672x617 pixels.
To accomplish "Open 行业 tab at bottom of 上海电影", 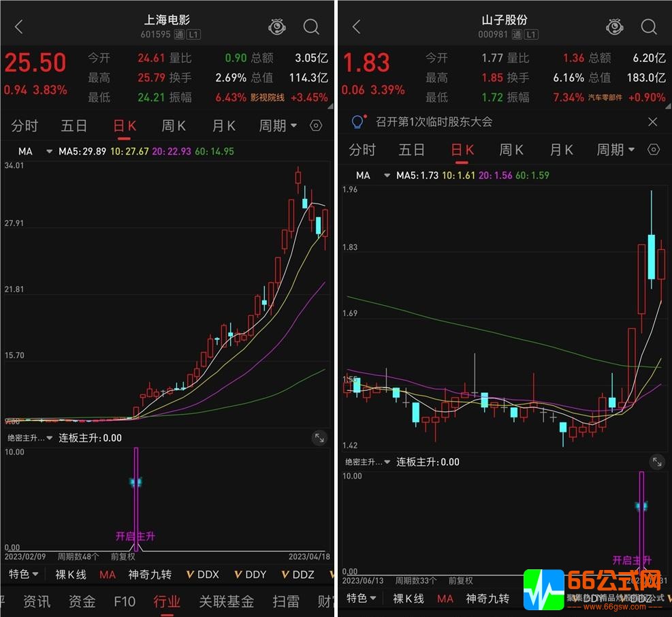I will pos(167,601).
